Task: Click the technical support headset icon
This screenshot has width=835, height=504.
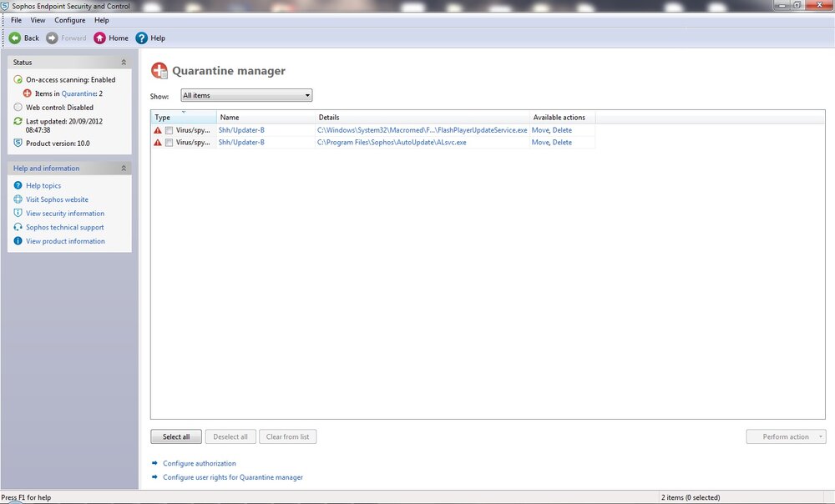Action: (18, 227)
